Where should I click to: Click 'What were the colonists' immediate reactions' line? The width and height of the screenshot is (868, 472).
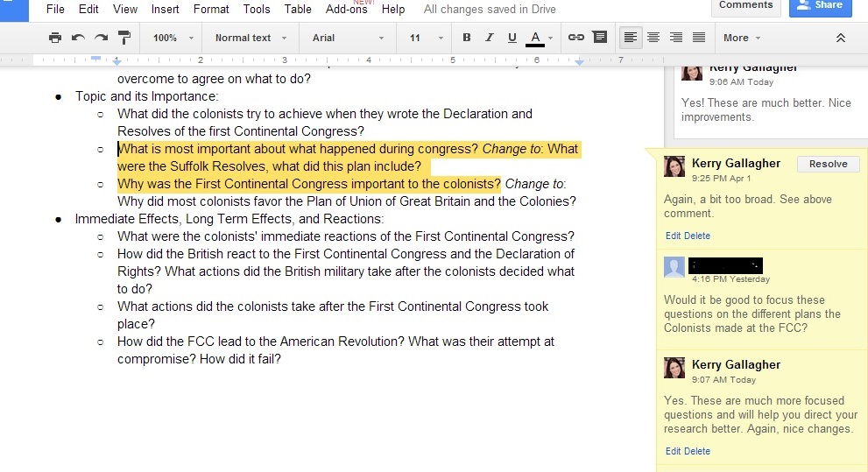click(346, 236)
